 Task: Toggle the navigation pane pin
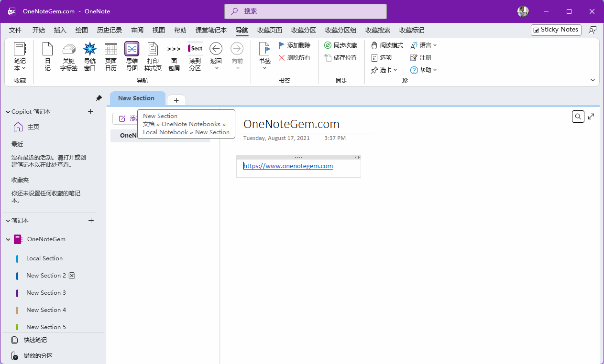[x=99, y=98]
